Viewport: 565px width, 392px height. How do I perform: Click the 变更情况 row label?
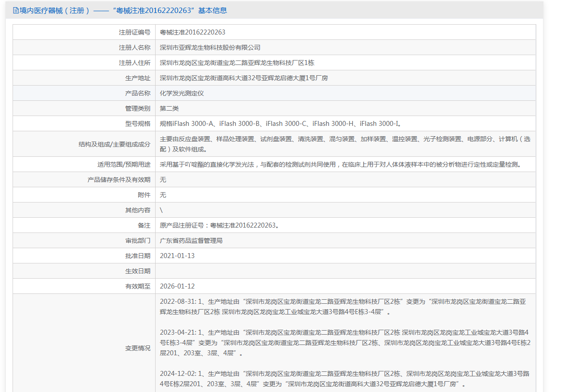coord(138,348)
